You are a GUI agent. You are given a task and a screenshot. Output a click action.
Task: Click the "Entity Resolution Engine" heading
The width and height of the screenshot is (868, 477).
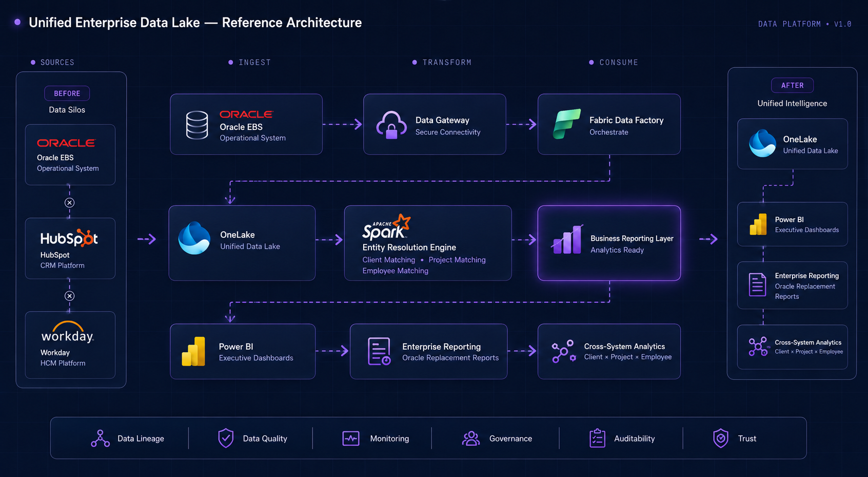(x=409, y=247)
